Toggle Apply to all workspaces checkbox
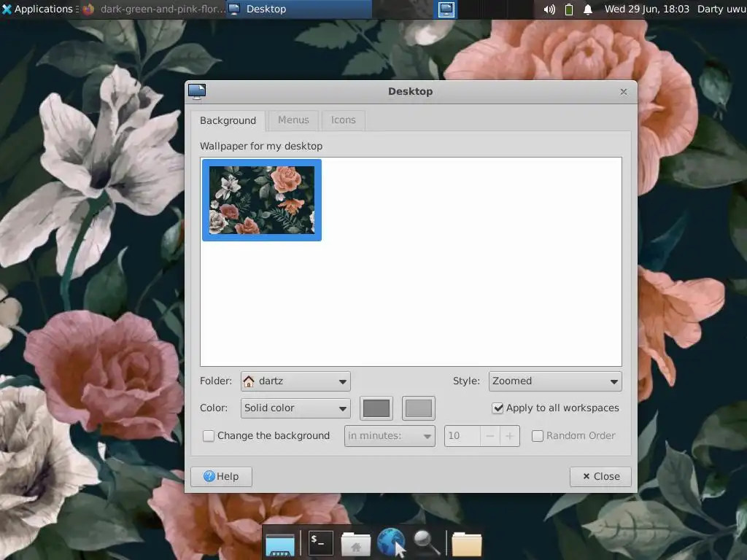The width and height of the screenshot is (747, 560). click(x=498, y=408)
